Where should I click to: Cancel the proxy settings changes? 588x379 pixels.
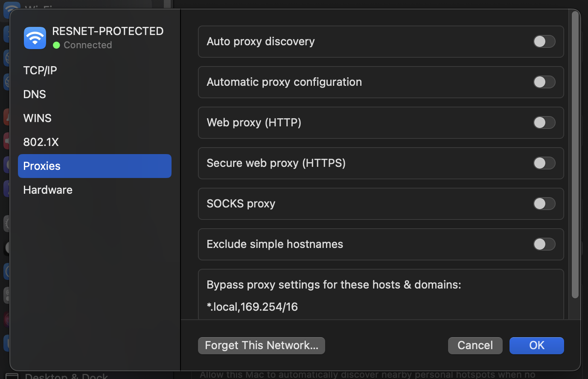[x=475, y=346]
